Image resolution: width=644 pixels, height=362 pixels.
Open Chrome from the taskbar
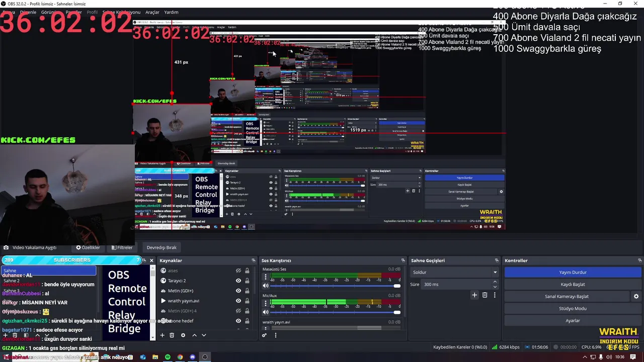[180, 357]
